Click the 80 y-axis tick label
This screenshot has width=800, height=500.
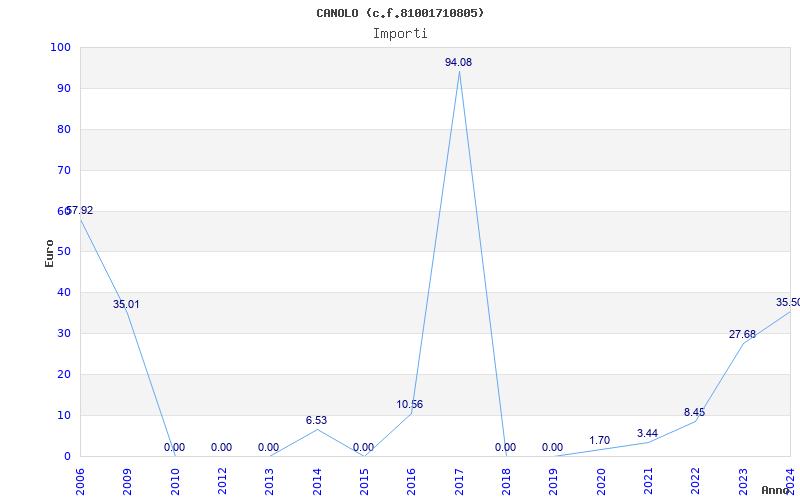coord(64,129)
